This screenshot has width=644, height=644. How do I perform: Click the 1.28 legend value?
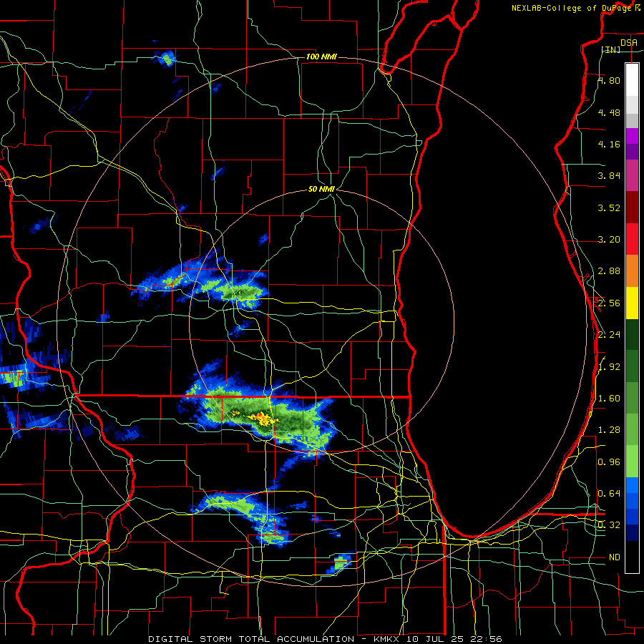coord(609,430)
